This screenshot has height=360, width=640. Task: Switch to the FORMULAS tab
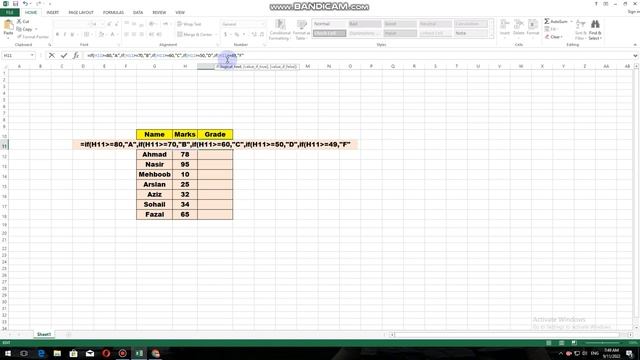tap(113, 12)
